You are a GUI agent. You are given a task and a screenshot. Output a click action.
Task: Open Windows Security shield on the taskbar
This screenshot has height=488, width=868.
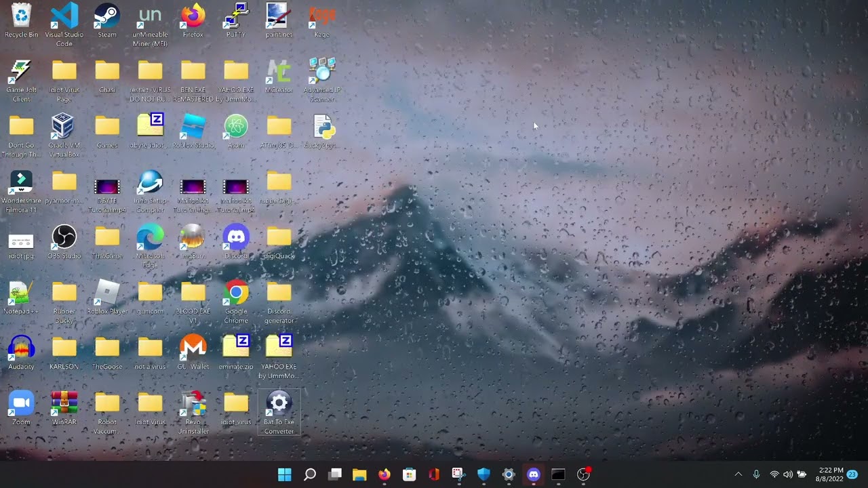point(484,474)
